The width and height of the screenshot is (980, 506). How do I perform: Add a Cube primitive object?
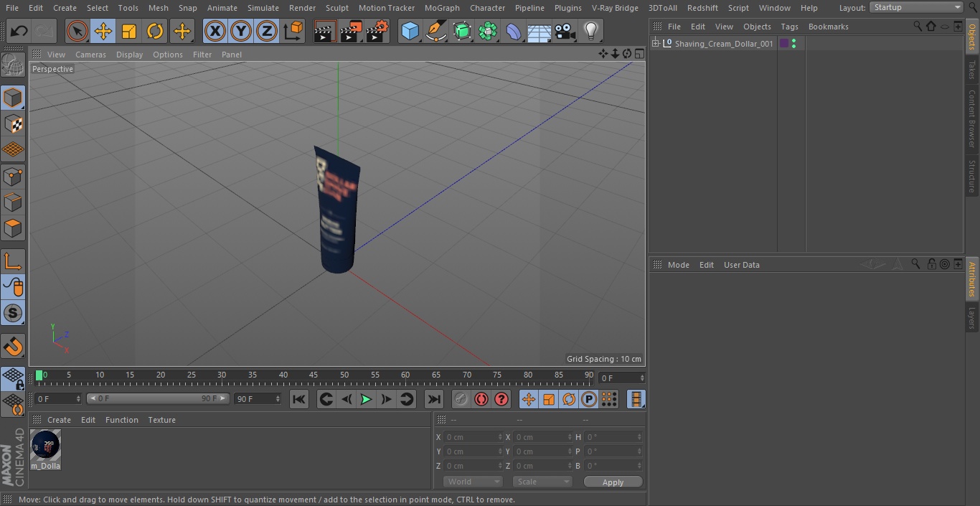click(x=410, y=31)
